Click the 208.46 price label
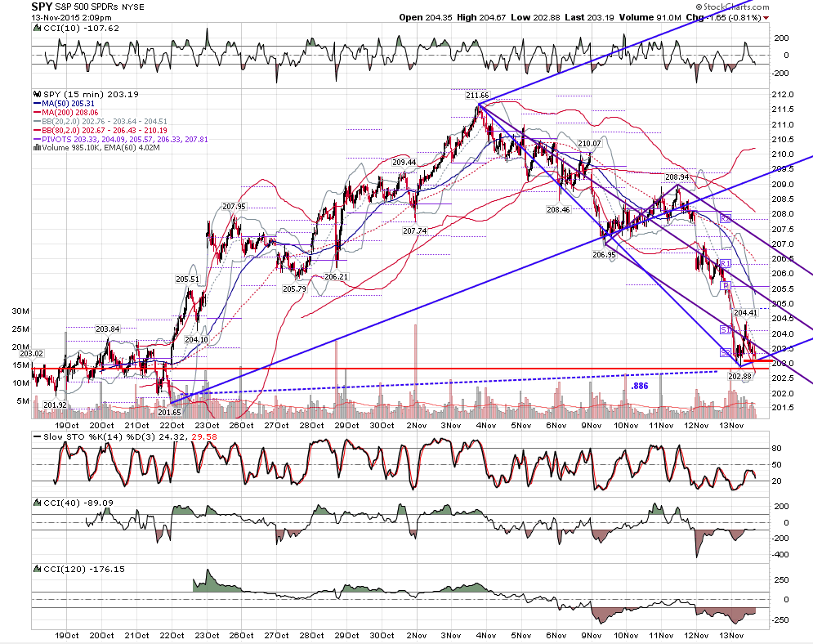 click(558, 210)
